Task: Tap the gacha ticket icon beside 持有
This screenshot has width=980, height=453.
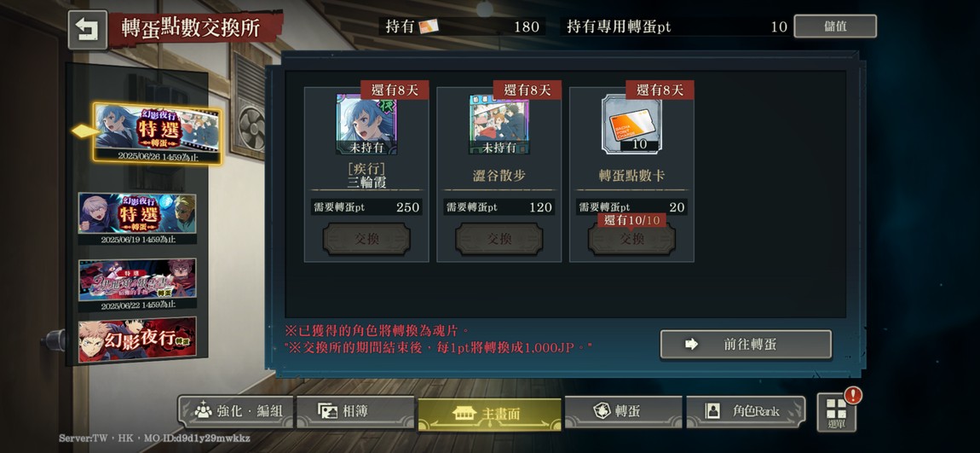Action: tap(428, 26)
